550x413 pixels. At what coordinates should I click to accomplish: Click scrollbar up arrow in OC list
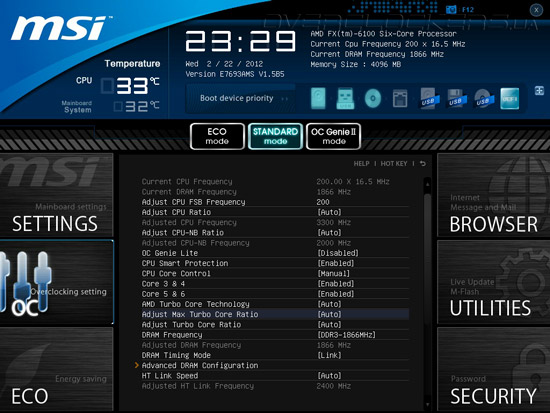point(427,184)
